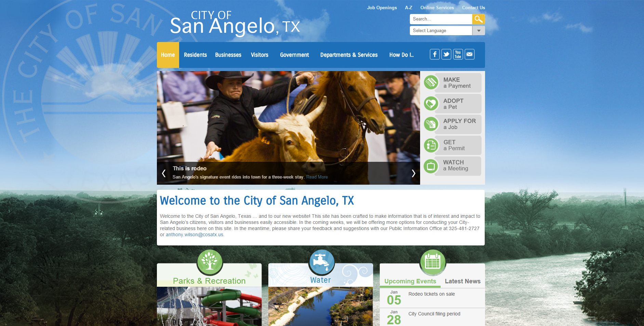Click into the Search text field
644x326 pixels.
[x=441, y=19]
